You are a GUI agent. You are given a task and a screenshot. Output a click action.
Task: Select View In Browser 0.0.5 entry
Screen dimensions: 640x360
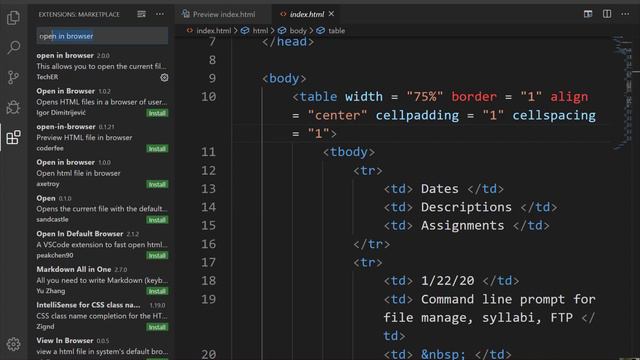pos(102,346)
